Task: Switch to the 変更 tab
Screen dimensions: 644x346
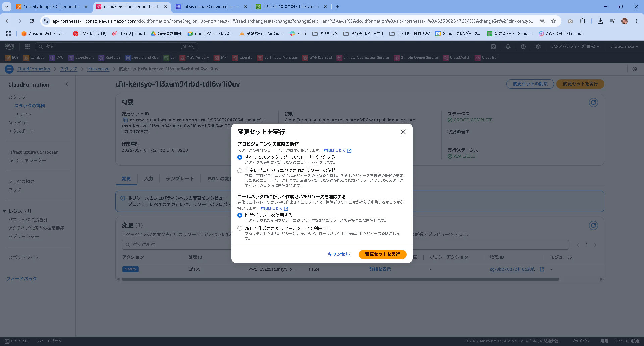Action: [126, 179]
